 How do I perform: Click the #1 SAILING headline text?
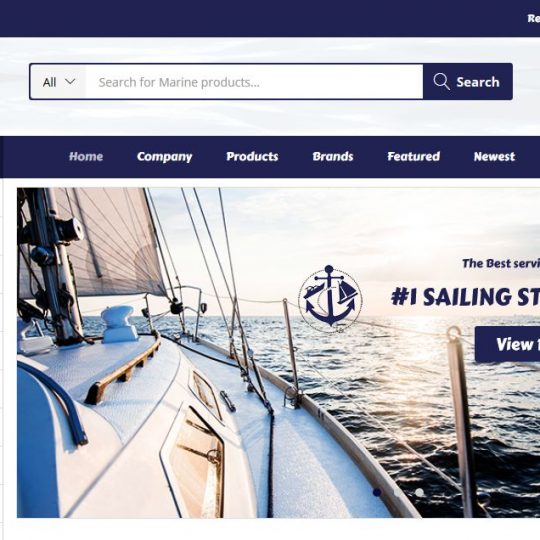tap(465, 297)
